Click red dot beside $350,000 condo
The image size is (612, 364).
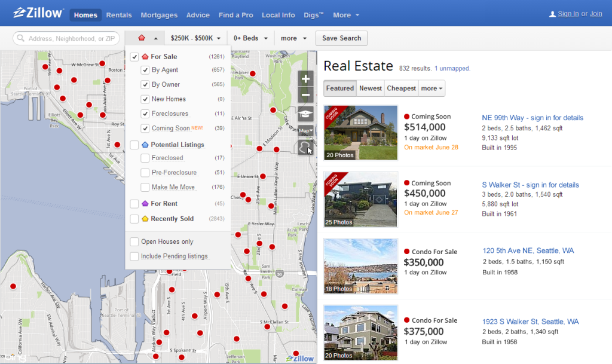point(406,252)
